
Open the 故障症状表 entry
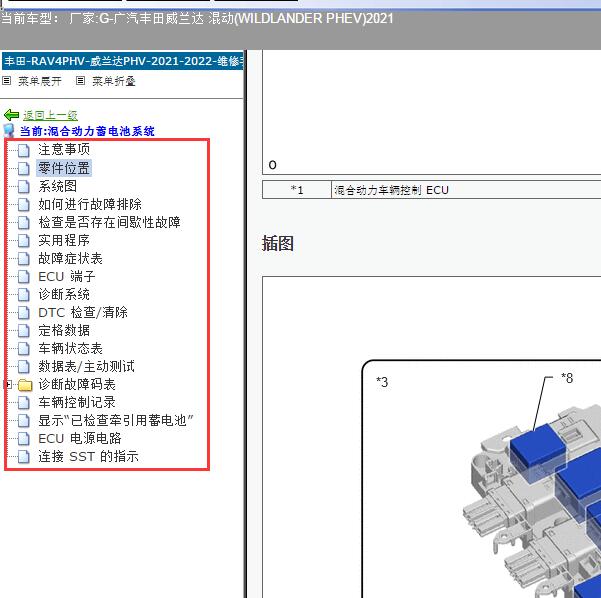(x=71, y=258)
